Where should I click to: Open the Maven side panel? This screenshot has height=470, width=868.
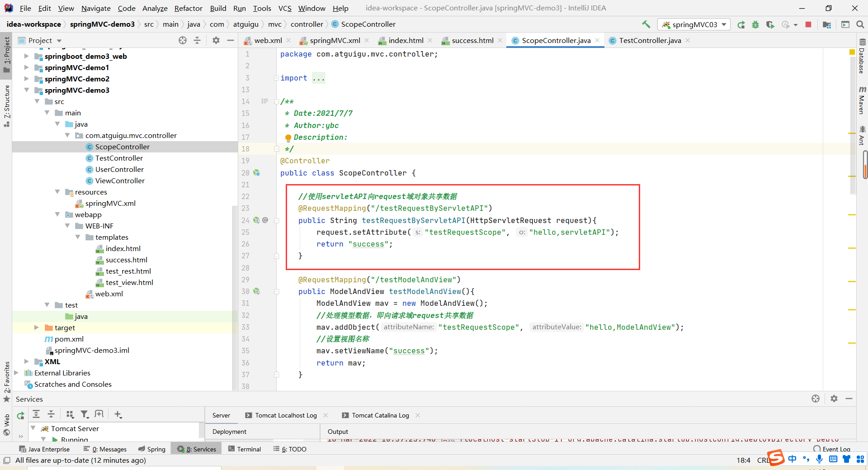click(x=862, y=100)
